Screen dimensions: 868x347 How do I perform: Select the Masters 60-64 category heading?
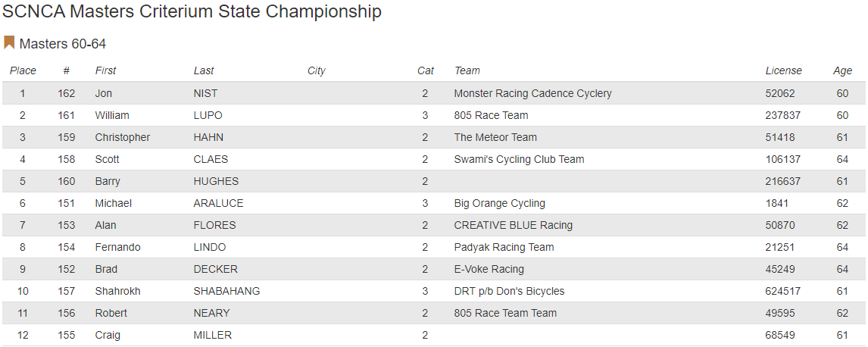tap(63, 44)
